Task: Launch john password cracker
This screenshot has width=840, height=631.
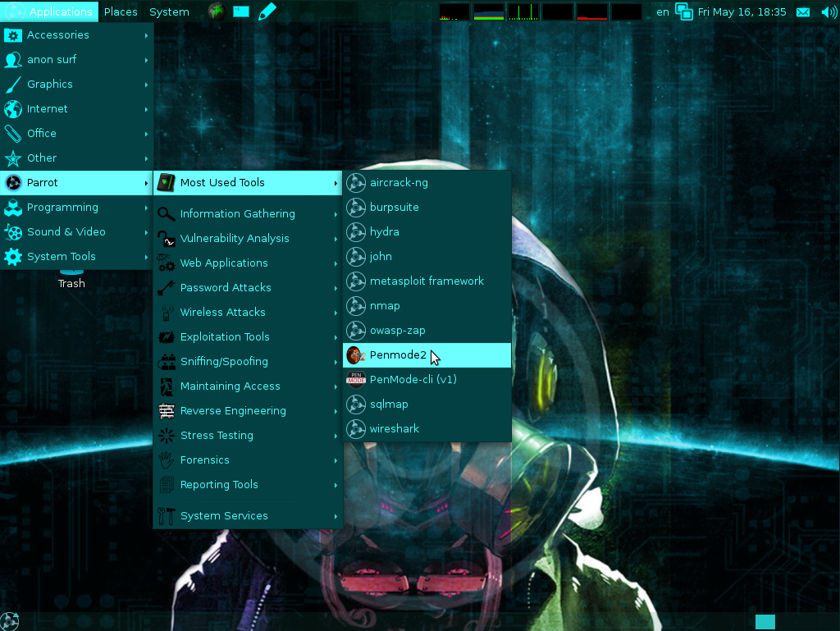Action: (427, 257)
